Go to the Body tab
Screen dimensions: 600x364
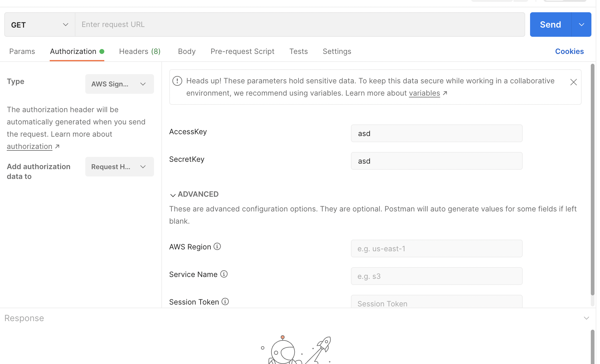point(187,51)
